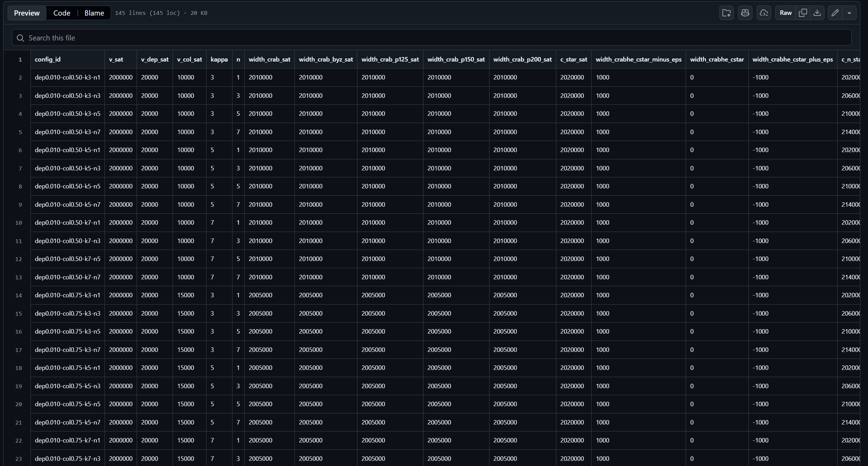Click the v_col_sat column header
This screenshot has width=868, height=466.
190,59
